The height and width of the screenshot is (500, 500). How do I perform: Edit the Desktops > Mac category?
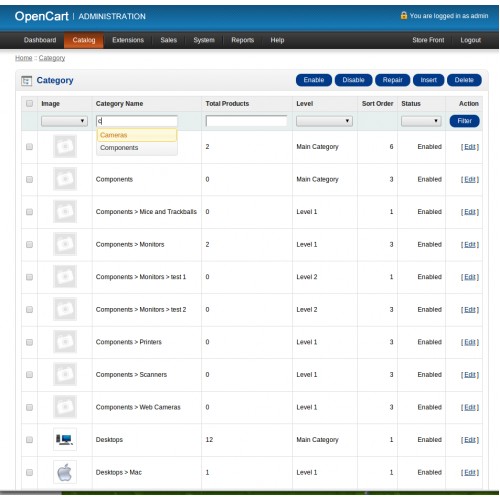point(470,472)
